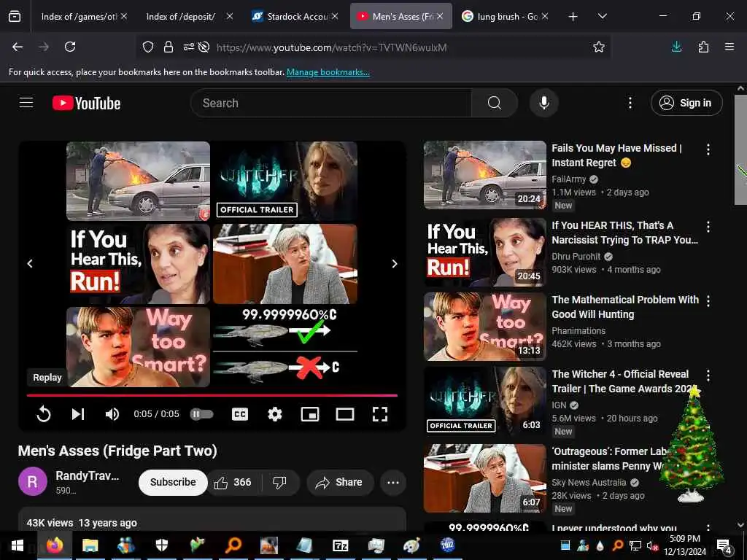Open the YouTube guide hamburger menu

(26, 103)
